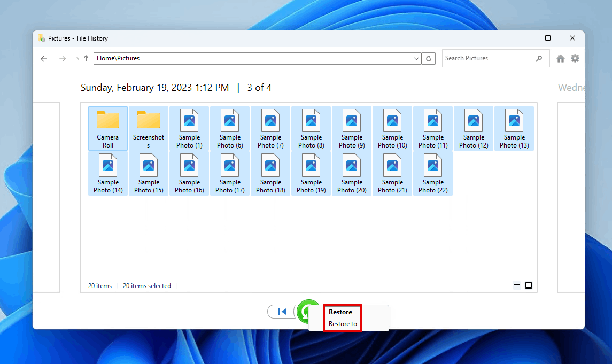The width and height of the screenshot is (612, 364).
Task: Select the Camera Roll folder
Action: click(108, 128)
